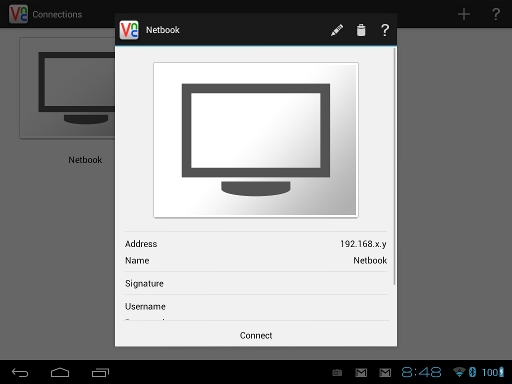Select the large monitor preview in dialog

pos(256,140)
